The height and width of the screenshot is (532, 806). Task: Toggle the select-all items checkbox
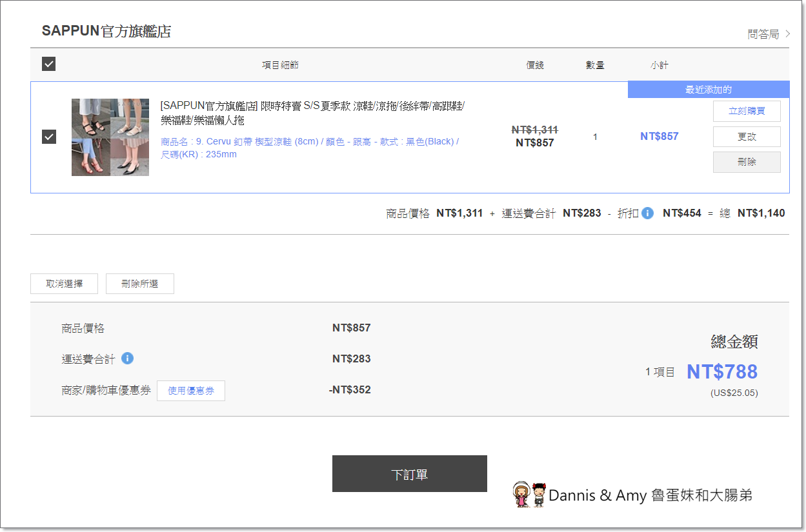(48, 64)
